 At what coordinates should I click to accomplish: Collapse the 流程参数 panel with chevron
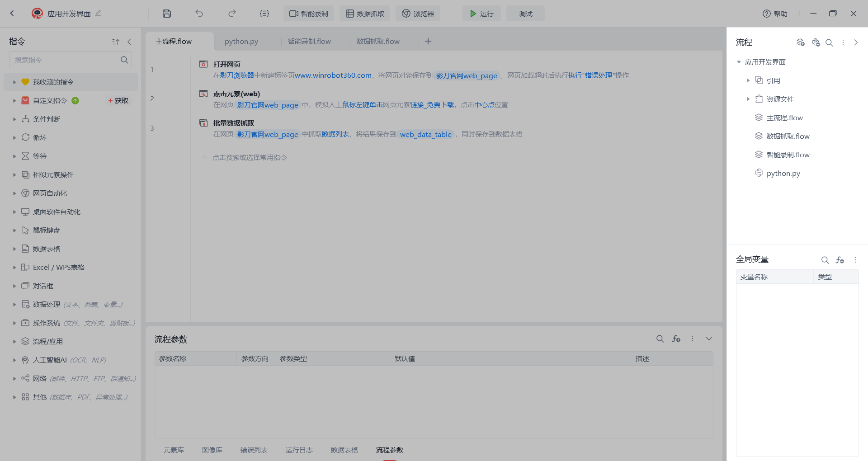(x=709, y=339)
